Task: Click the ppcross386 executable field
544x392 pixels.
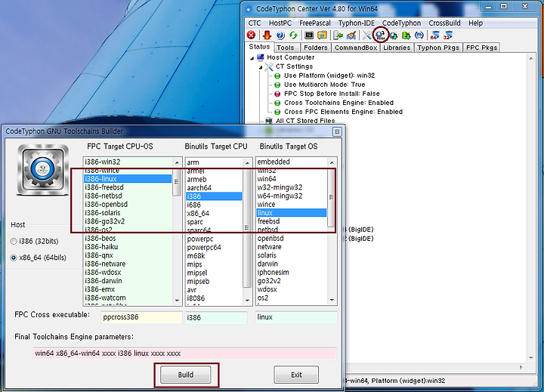Action: [x=141, y=317]
